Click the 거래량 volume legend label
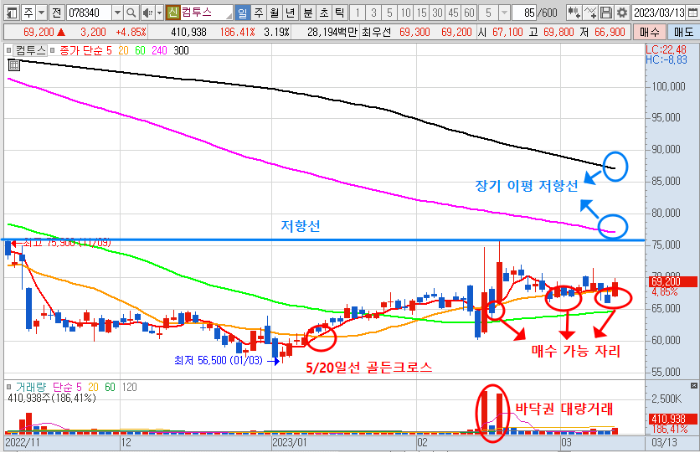Viewport: 700px width, 452px height. (x=30, y=387)
